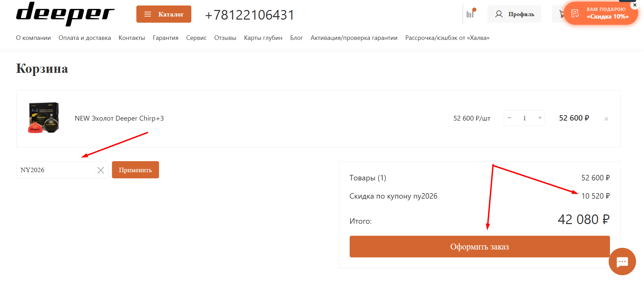Open the compare products icon
Viewport: 644px width, 300px height.
pos(470,14)
